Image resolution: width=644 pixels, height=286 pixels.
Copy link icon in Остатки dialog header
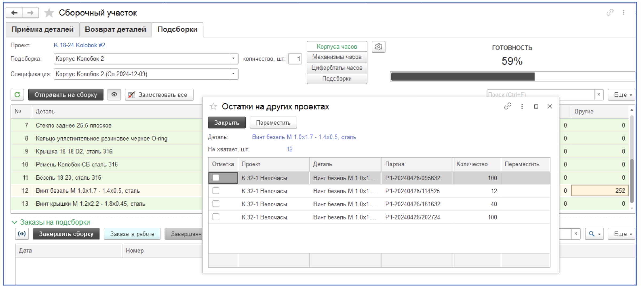pyautogui.click(x=507, y=106)
